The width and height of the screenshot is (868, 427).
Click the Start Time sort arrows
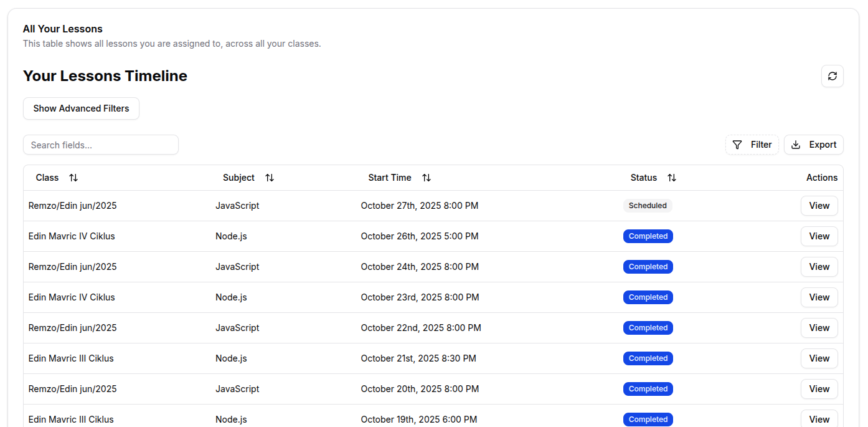point(427,178)
